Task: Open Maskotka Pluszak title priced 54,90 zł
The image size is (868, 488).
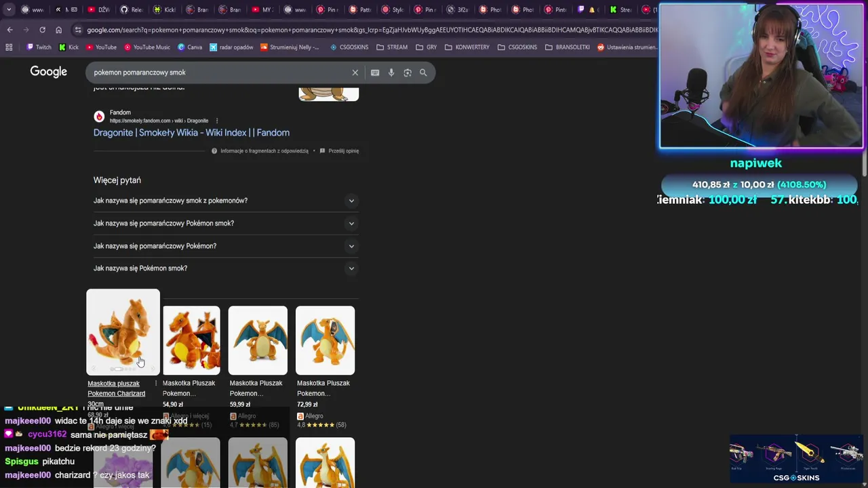Action: [189, 388]
